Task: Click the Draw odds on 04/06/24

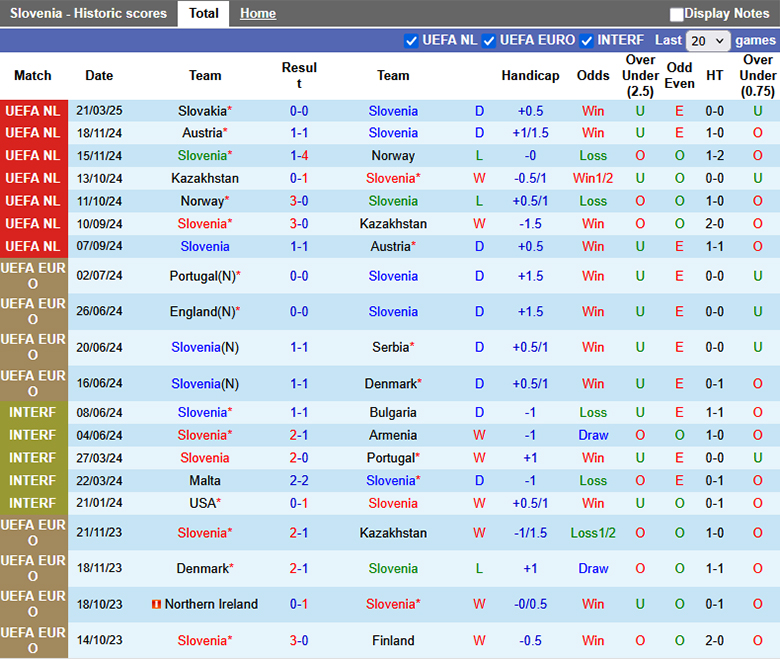Action: click(x=593, y=435)
